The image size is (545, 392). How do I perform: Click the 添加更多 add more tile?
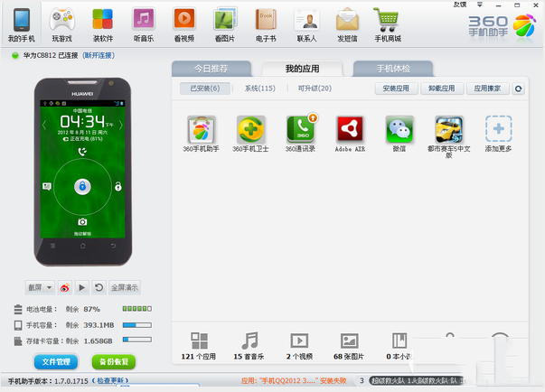pyautogui.click(x=498, y=134)
